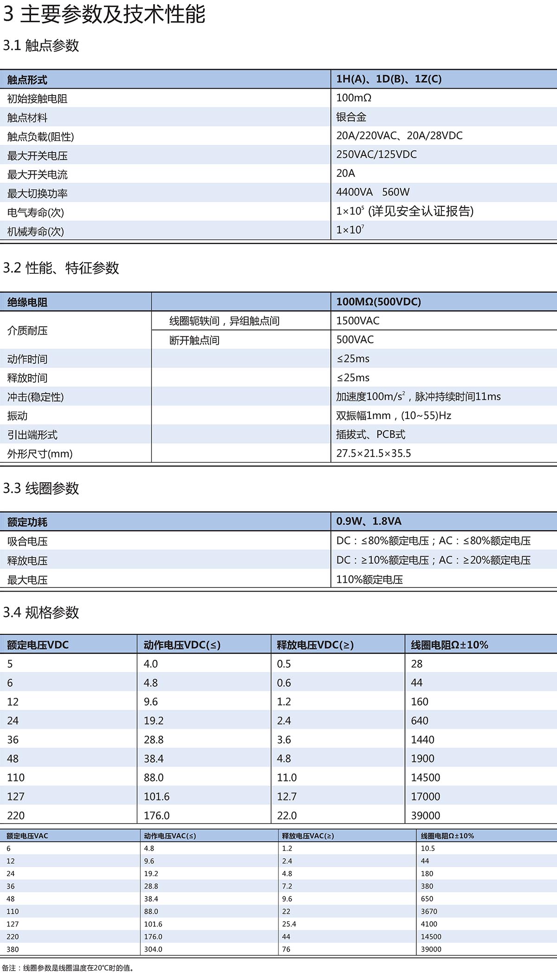
Task: Click the "3.4 规格参数" section heading
Action: (x=41, y=612)
